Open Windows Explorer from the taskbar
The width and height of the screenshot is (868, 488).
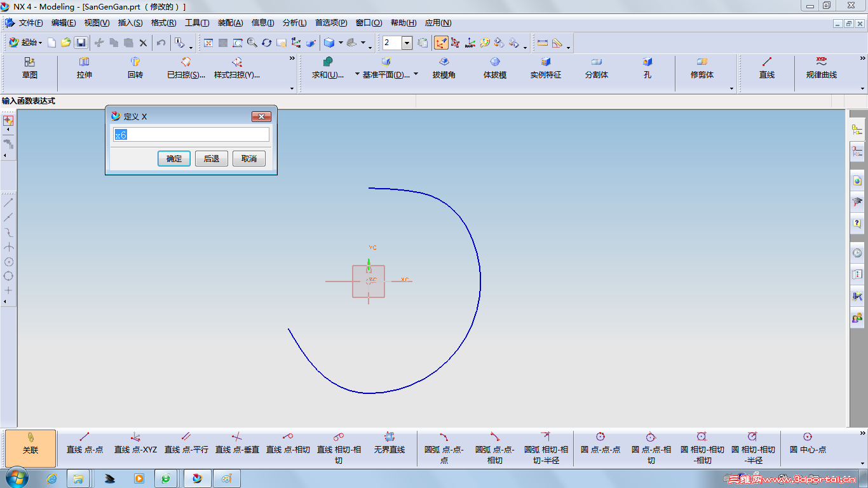(x=78, y=478)
